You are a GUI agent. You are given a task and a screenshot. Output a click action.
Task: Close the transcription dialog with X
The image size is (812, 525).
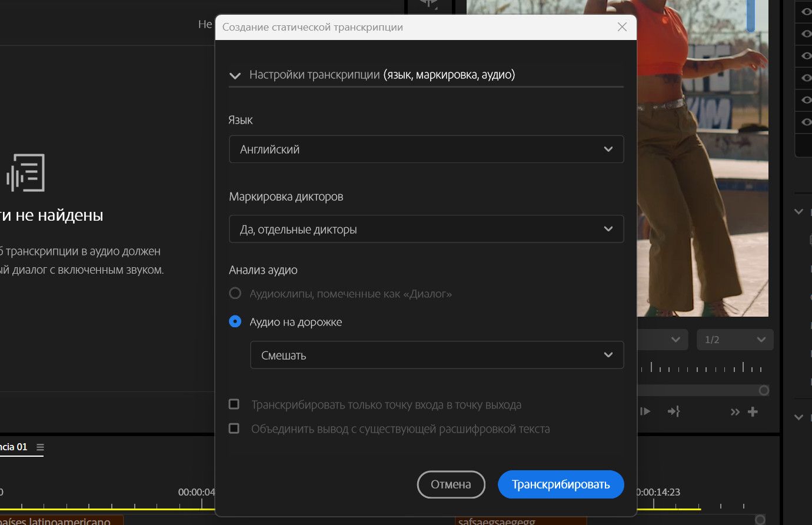[622, 27]
